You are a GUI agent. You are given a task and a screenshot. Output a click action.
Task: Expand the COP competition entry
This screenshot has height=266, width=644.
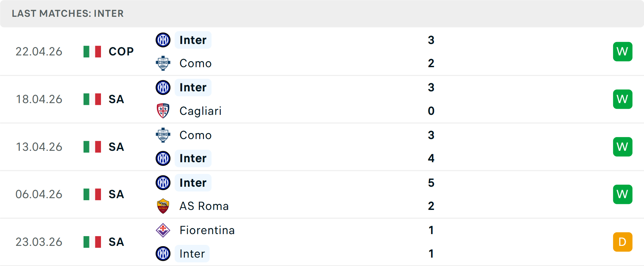coord(120,51)
